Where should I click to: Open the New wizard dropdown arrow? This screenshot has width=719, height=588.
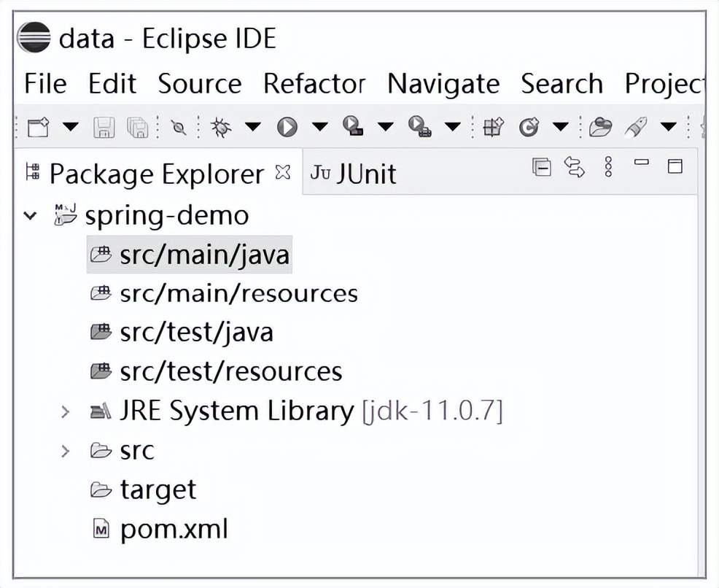click(70, 127)
